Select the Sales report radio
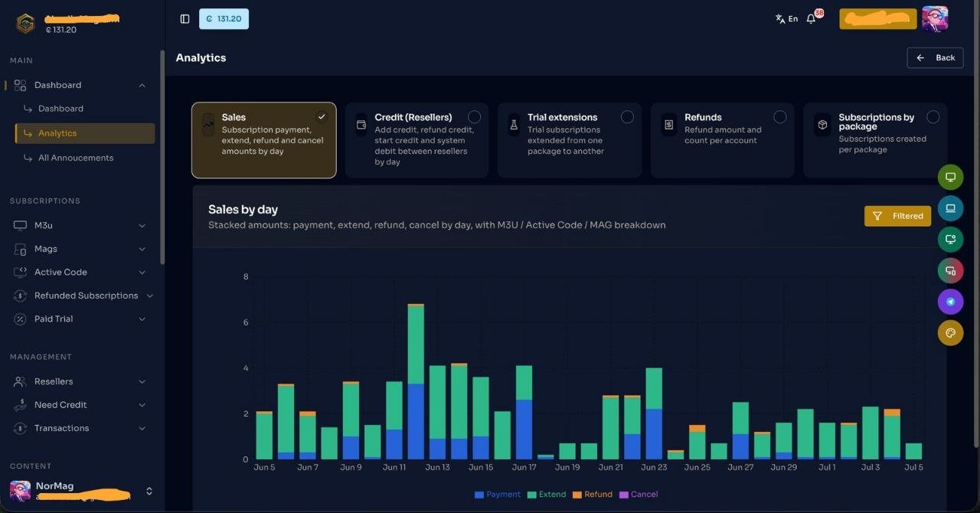The height and width of the screenshot is (513, 980). coord(322,117)
